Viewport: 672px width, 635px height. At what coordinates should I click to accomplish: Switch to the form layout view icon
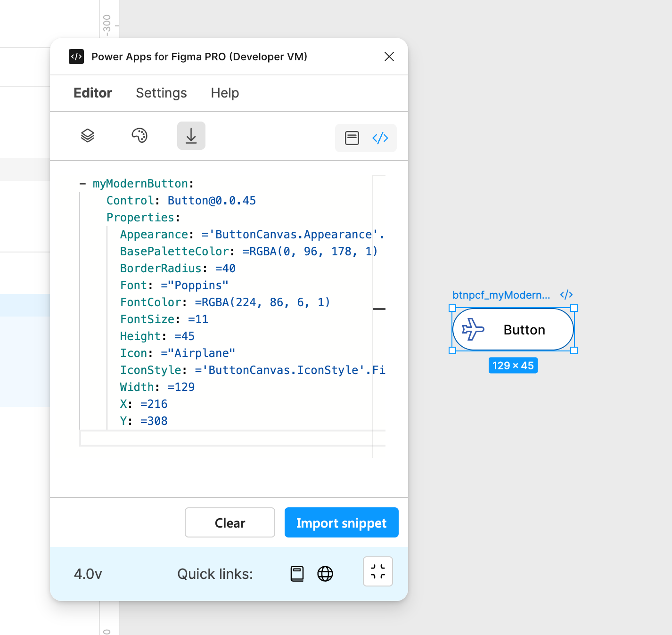352,138
